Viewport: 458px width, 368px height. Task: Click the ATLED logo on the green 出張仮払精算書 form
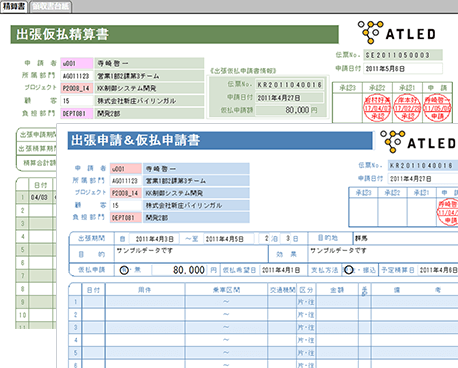coord(397,33)
